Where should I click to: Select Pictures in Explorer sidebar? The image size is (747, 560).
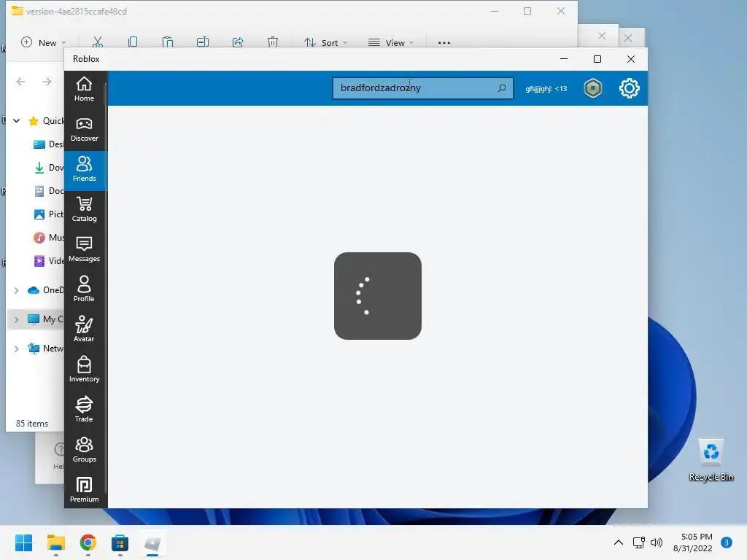pyautogui.click(x=49, y=214)
